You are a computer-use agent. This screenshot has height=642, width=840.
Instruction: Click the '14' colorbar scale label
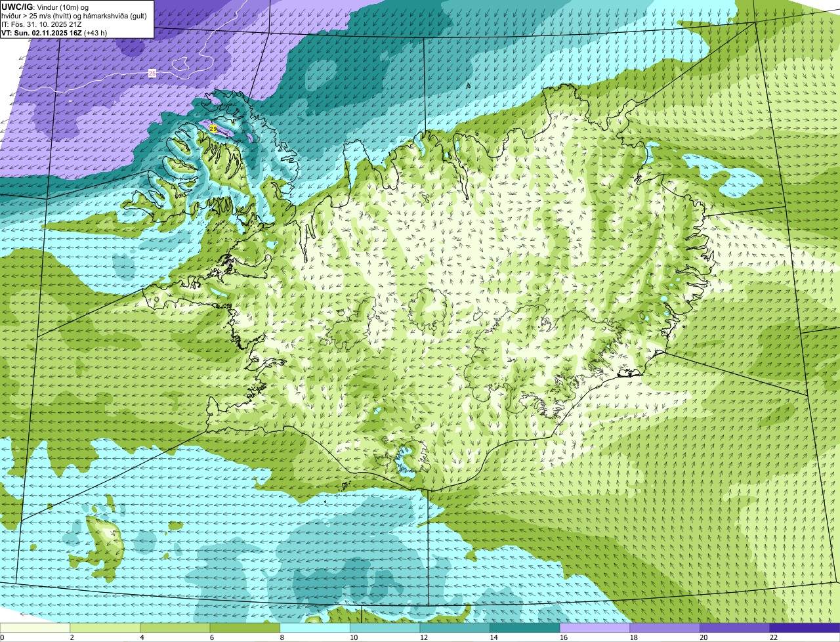pyautogui.click(x=493, y=637)
